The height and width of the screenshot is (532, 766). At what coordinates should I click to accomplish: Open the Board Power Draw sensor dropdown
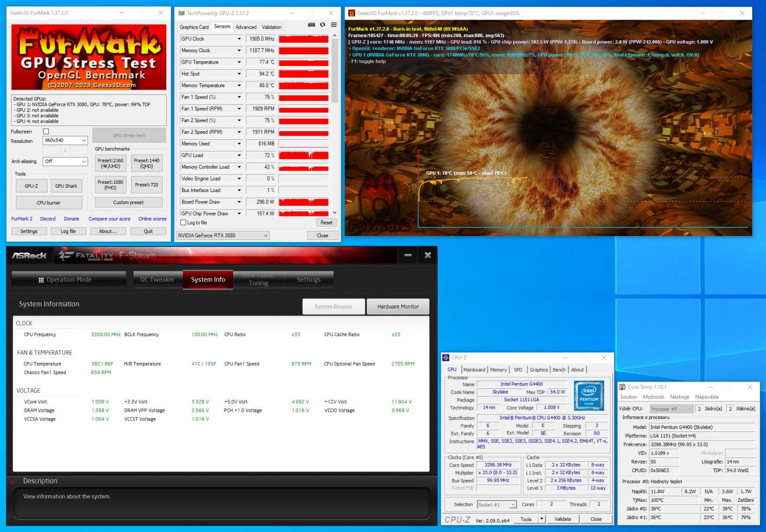click(239, 202)
